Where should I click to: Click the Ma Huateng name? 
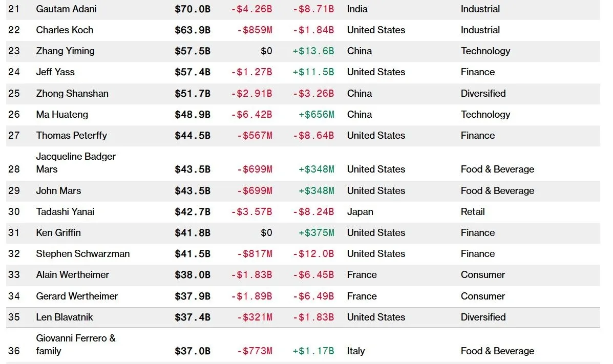coord(62,114)
